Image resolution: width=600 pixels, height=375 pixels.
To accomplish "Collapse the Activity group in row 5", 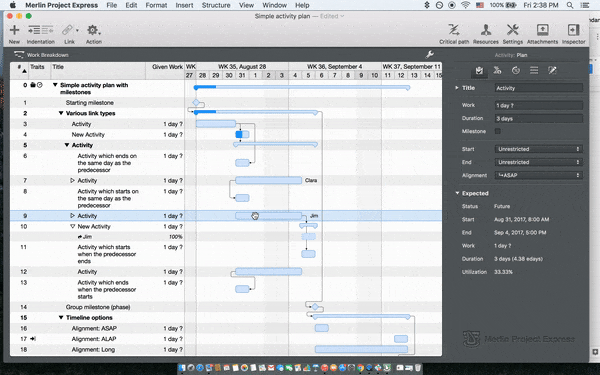I will coord(67,145).
